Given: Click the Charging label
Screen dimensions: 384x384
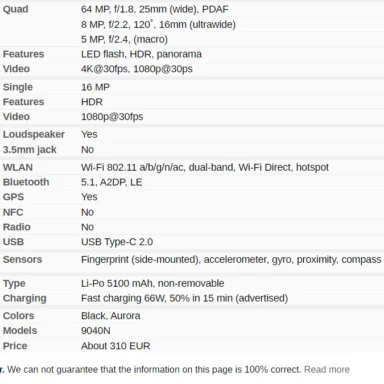Looking at the screenshot, I should point(25,298).
